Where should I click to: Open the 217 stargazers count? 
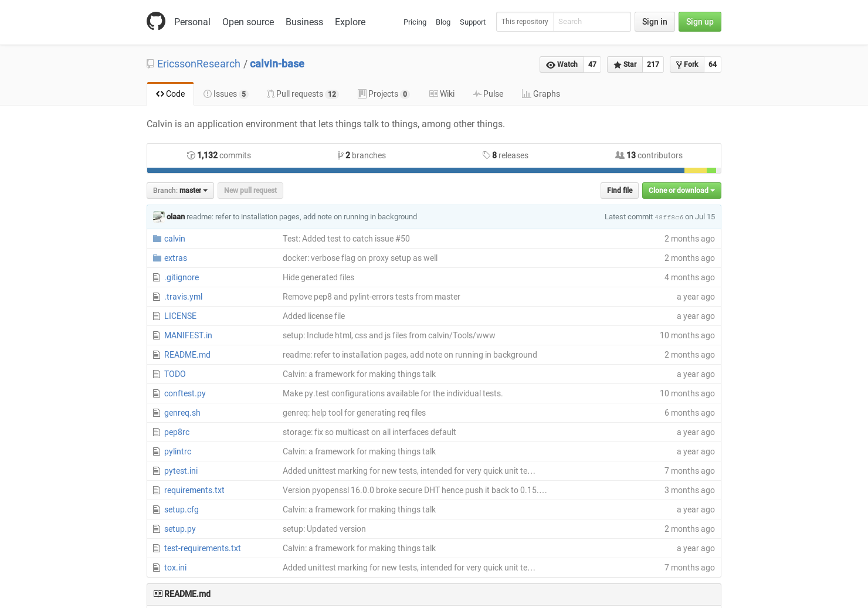[653, 64]
